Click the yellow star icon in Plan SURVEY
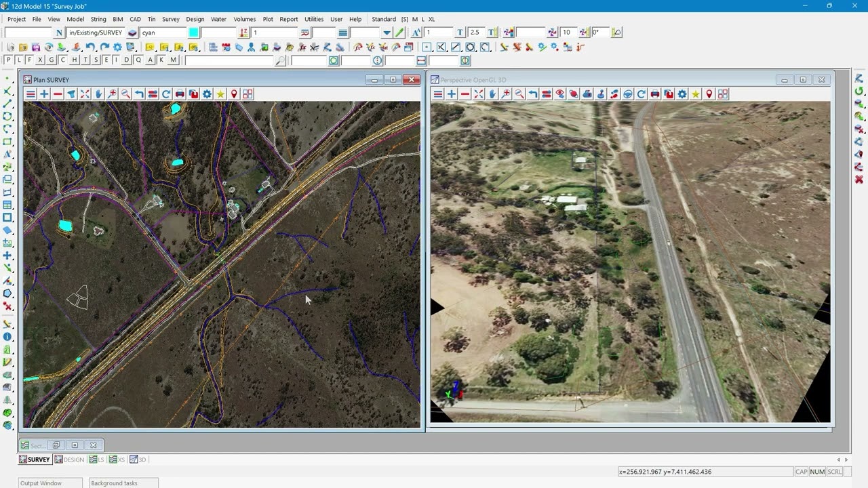 220,94
